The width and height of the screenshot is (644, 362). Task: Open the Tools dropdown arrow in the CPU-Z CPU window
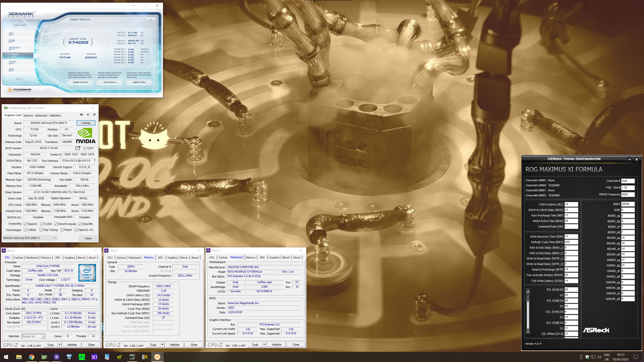tap(60, 345)
